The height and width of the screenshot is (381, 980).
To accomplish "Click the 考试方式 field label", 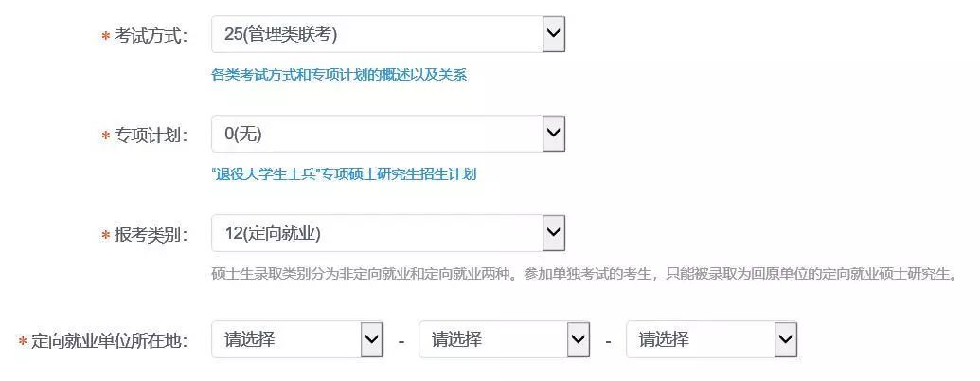I will coord(151,36).
